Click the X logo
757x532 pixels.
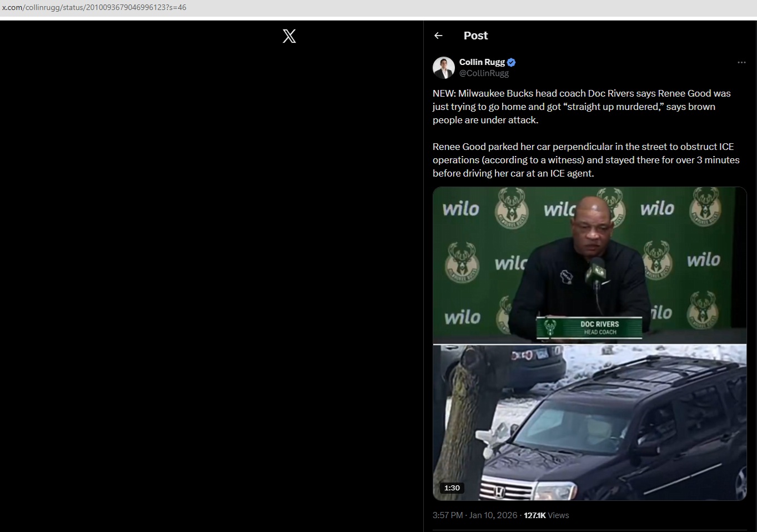289,36
